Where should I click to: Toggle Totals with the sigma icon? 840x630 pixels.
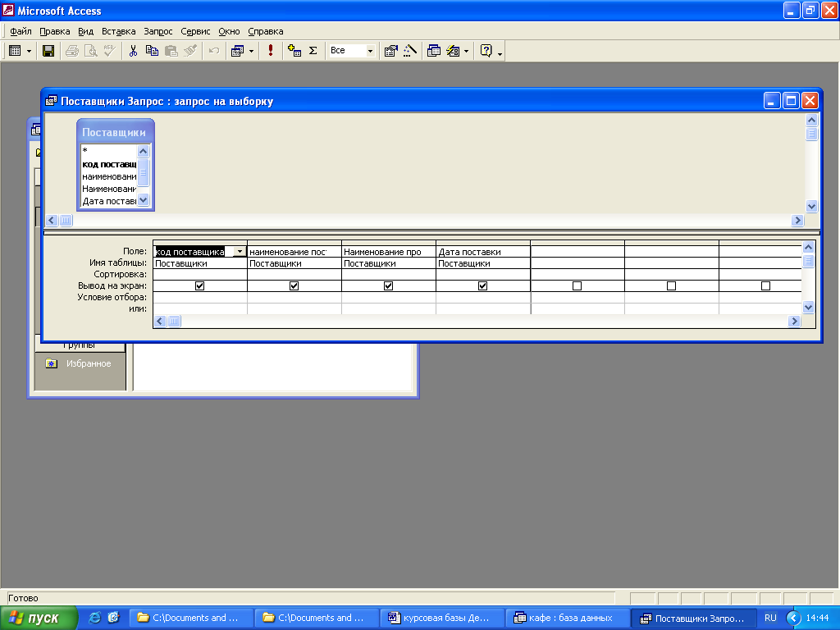313,51
